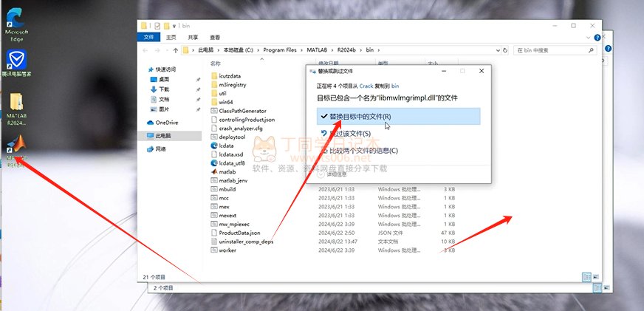
Task: Select the m3iregistry folder icon
Action: point(213,85)
